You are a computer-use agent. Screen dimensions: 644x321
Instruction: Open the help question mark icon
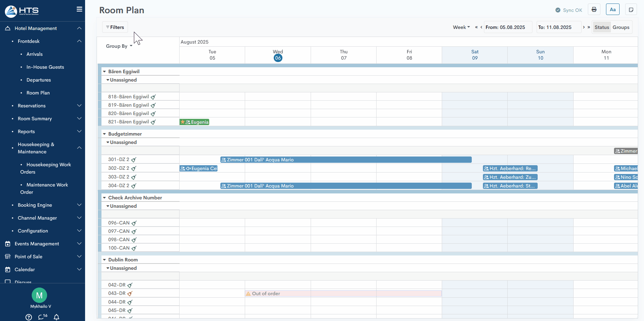pyautogui.click(x=29, y=317)
